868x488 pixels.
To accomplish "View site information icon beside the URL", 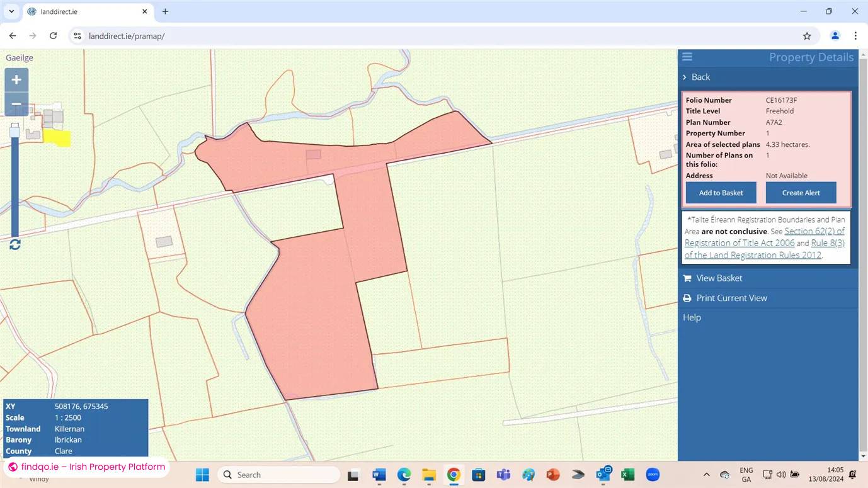I will pos(77,36).
